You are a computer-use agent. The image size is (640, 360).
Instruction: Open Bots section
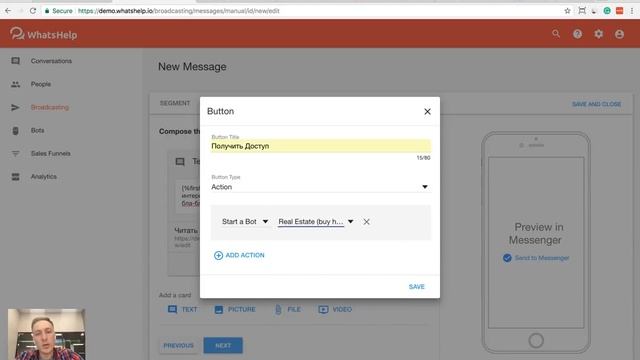click(x=38, y=131)
